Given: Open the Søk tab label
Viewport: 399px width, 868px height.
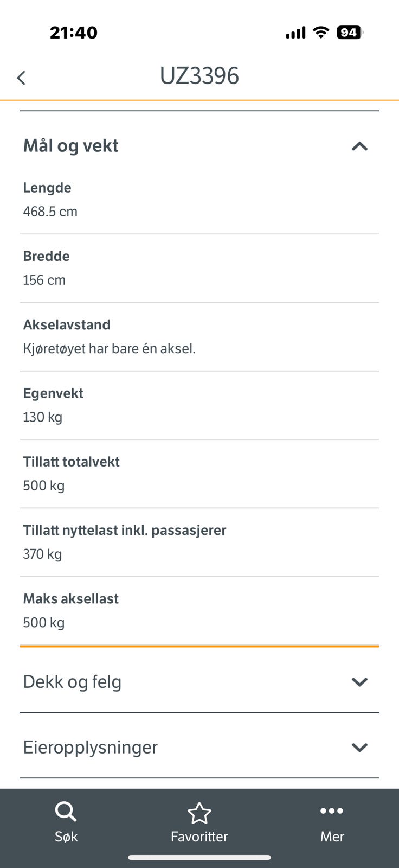Looking at the screenshot, I should pos(66,837).
